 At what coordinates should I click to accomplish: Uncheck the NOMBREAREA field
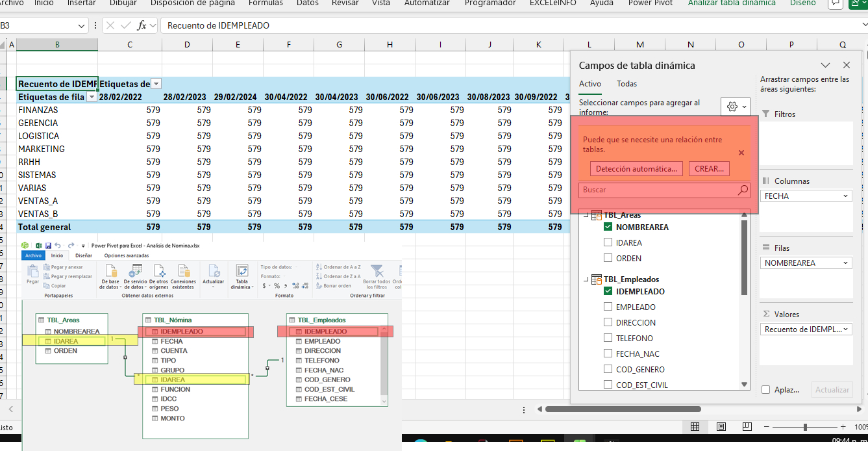(x=608, y=227)
